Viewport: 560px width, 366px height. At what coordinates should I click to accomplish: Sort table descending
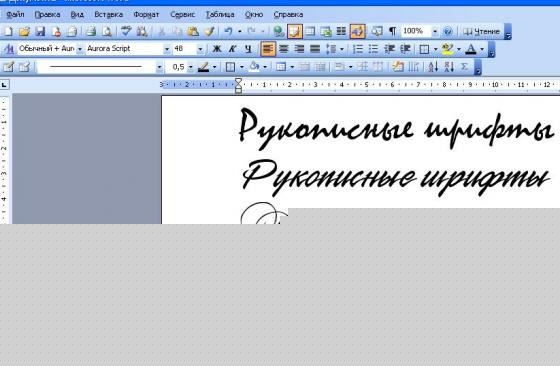[x=449, y=67]
